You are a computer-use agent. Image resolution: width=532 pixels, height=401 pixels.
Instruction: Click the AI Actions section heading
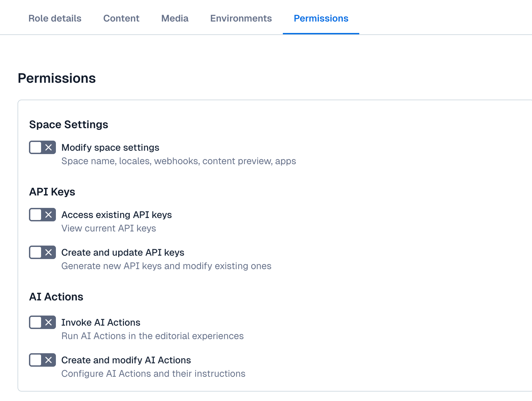coord(56,297)
